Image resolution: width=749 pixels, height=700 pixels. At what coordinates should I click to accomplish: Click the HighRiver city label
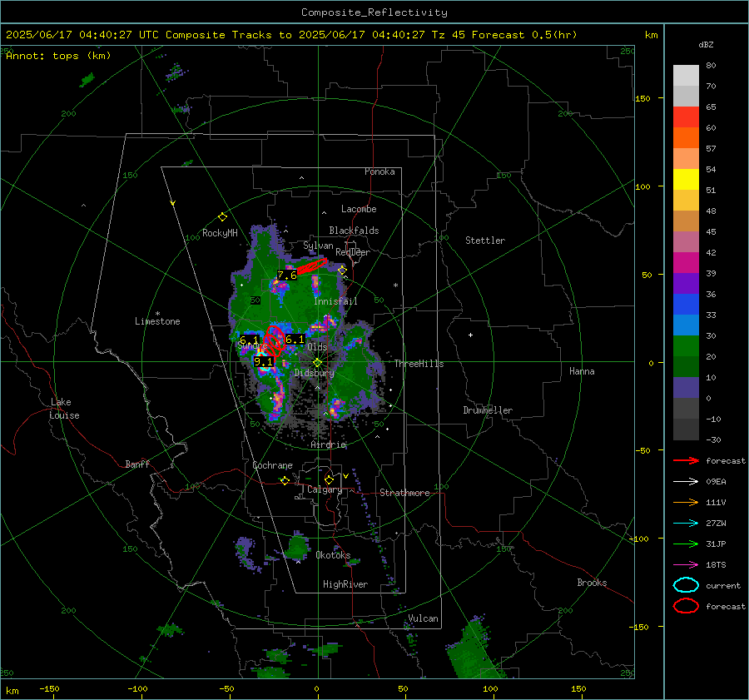click(x=345, y=584)
